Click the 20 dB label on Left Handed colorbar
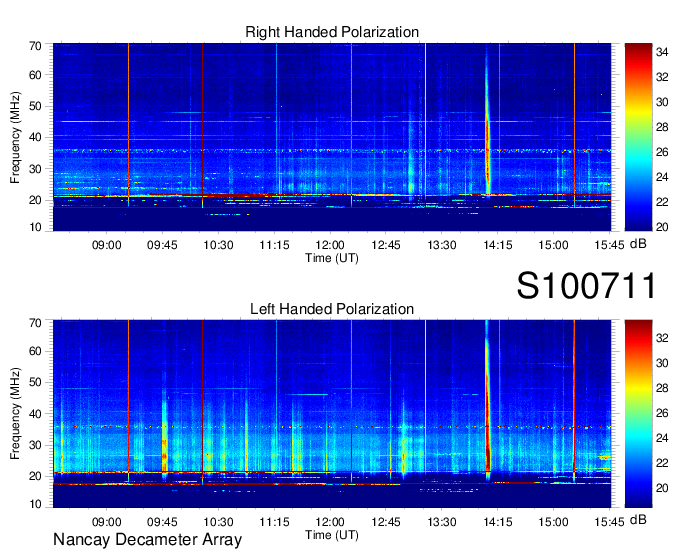The width and height of the screenshot is (680, 552). [662, 488]
